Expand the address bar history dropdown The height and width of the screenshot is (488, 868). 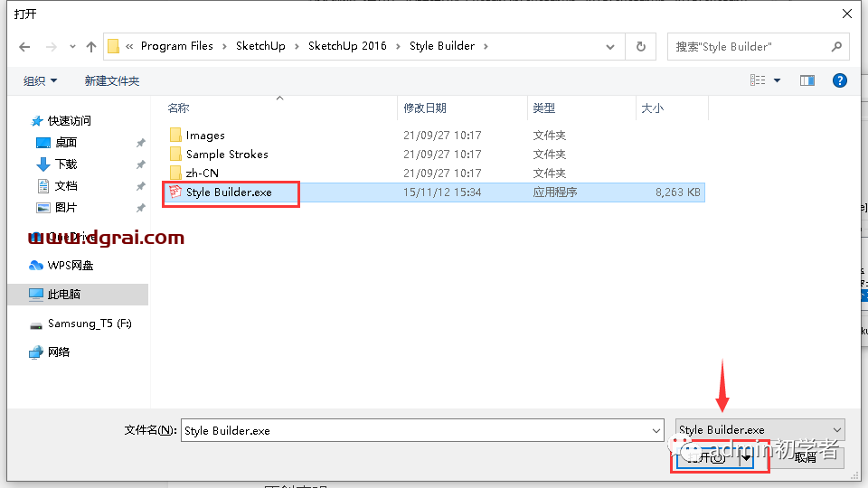[x=610, y=47]
